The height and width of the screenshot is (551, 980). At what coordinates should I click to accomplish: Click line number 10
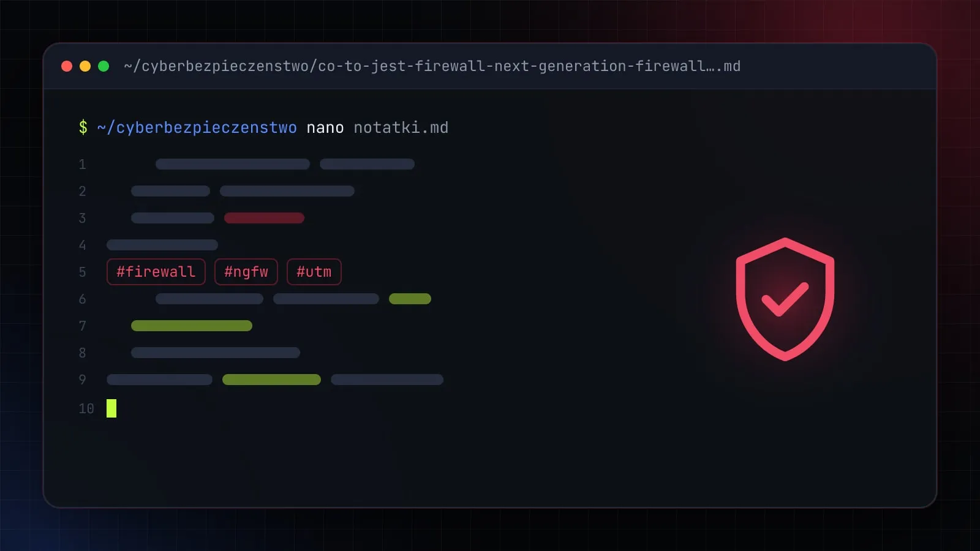pos(86,408)
